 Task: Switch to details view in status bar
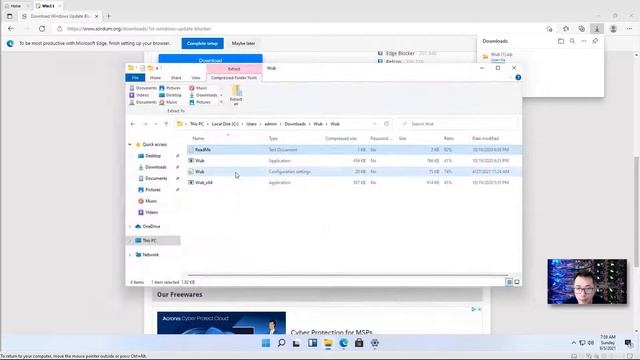click(x=509, y=282)
